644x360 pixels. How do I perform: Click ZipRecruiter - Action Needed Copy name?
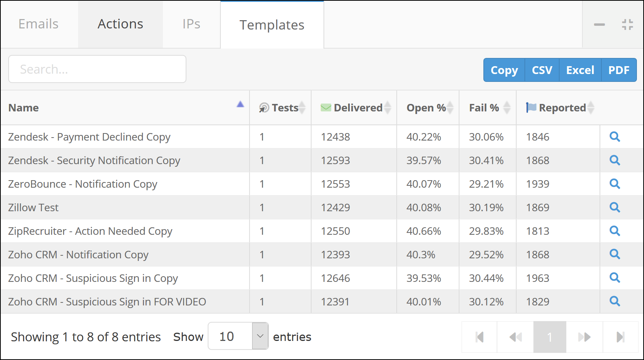tap(90, 231)
